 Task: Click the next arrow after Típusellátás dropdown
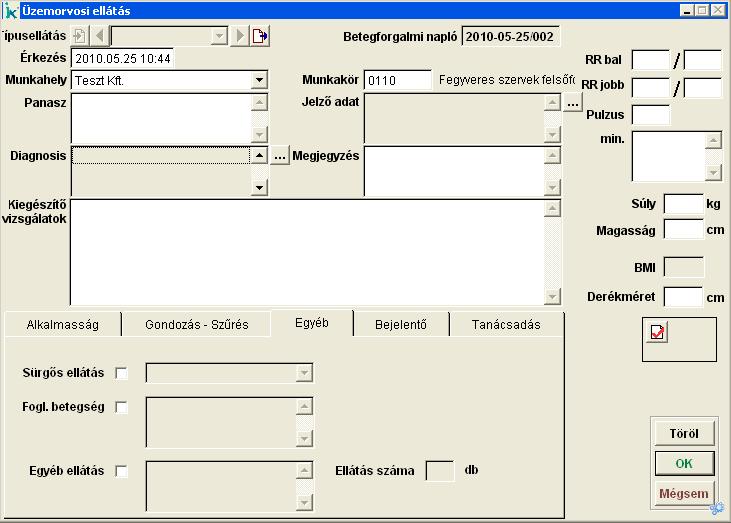[239, 36]
